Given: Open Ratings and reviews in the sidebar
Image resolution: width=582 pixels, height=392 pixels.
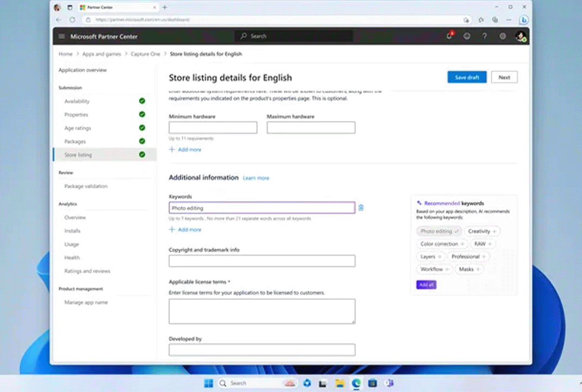Looking at the screenshot, I should click(x=87, y=271).
